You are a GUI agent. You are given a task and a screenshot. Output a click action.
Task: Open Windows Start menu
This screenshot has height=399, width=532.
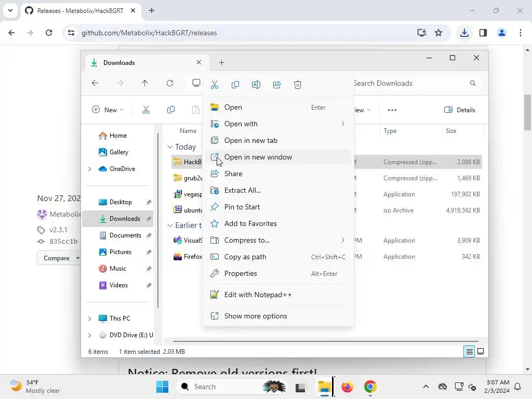162,387
